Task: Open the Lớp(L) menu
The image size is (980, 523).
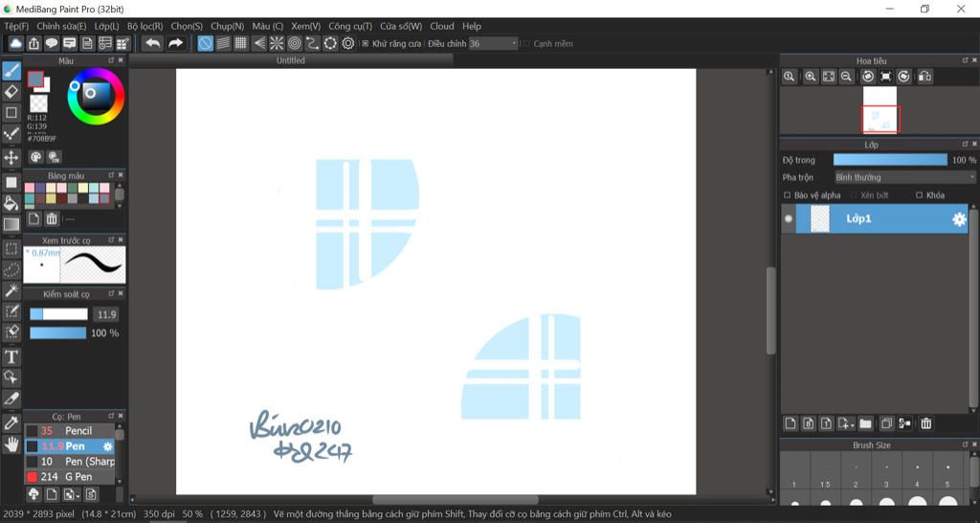Action: (106, 26)
